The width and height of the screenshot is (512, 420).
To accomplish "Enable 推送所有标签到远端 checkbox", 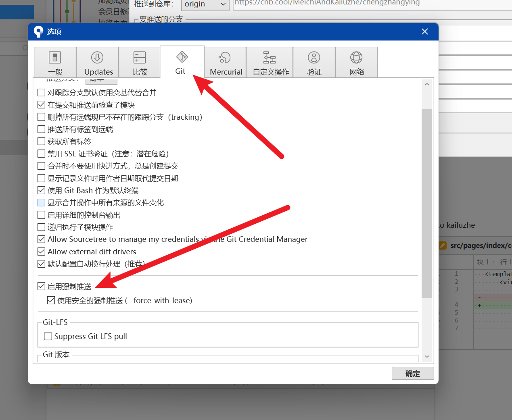I will (41, 129).
